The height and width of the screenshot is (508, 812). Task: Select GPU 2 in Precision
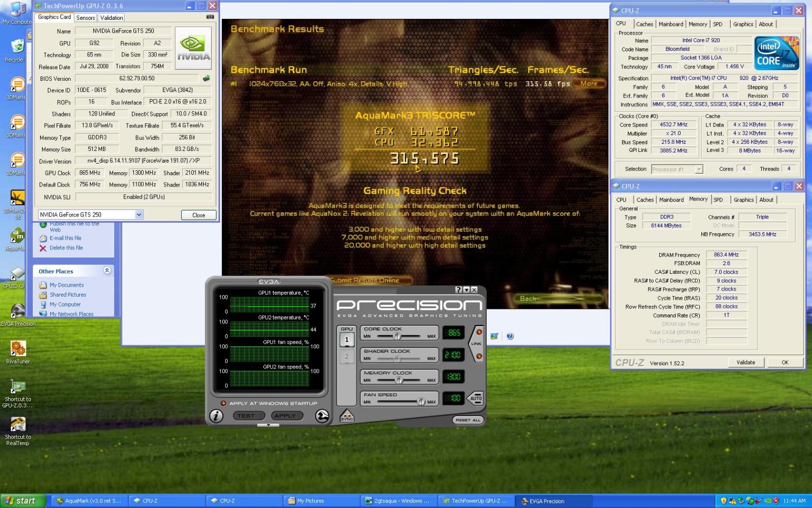(347, 357)
